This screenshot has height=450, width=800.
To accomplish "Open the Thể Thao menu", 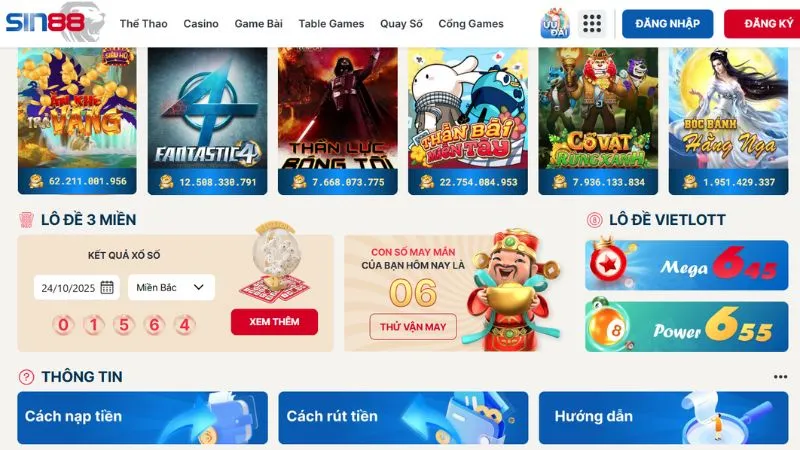I will (143, 23).
